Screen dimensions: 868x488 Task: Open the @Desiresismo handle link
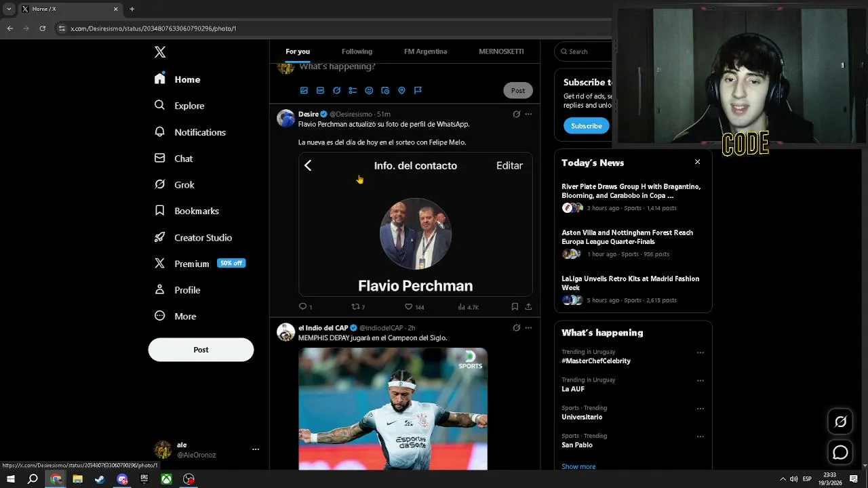(351, 114)
